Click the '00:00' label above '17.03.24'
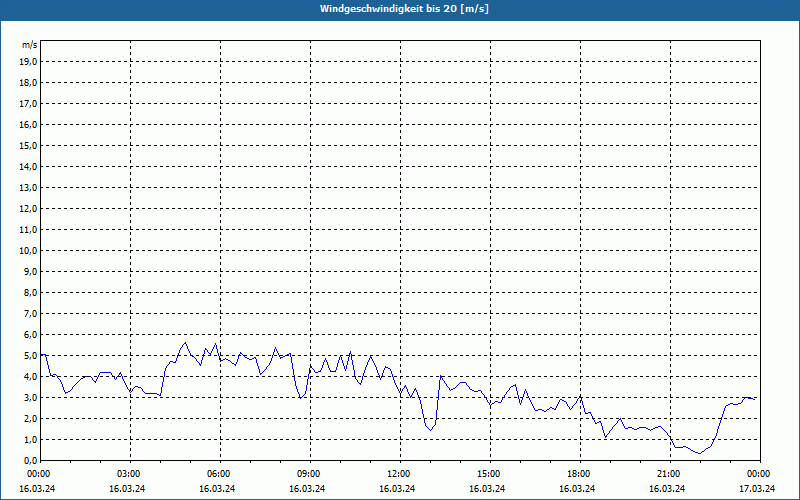 tap(760, 474)
